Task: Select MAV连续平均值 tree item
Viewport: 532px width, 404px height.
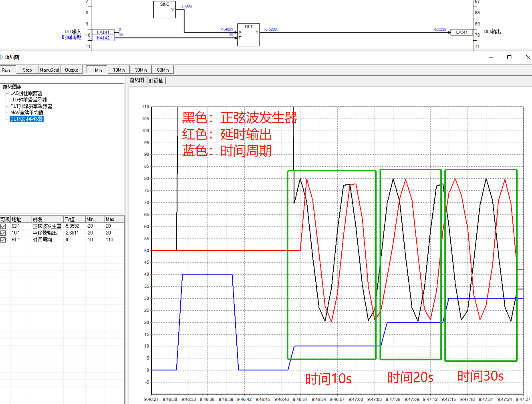Action: pos(27,113)
